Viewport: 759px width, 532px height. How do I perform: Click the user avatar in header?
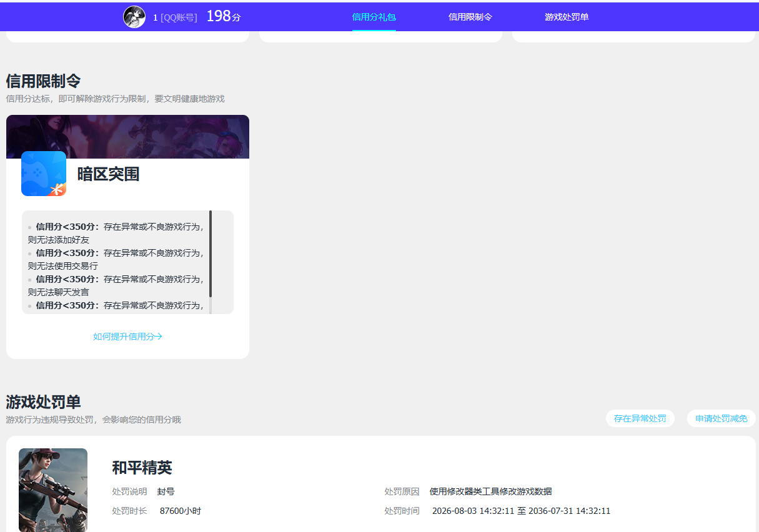tap(134, 17)
